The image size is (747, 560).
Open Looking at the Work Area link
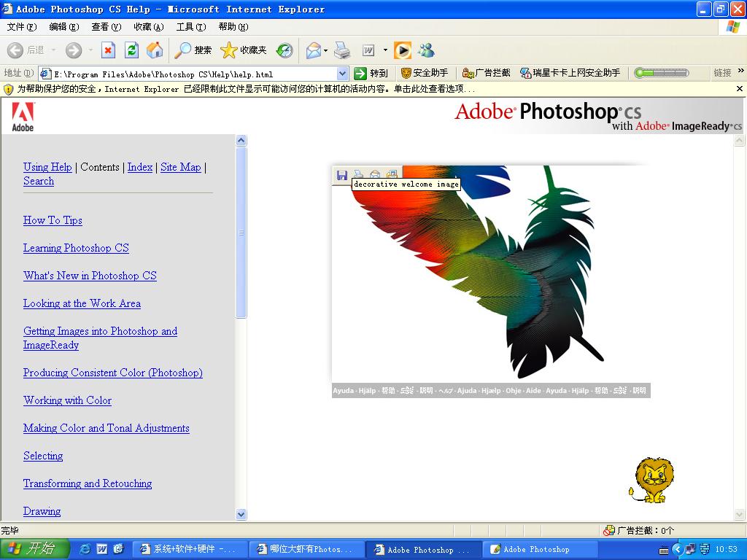pos(82,303)
